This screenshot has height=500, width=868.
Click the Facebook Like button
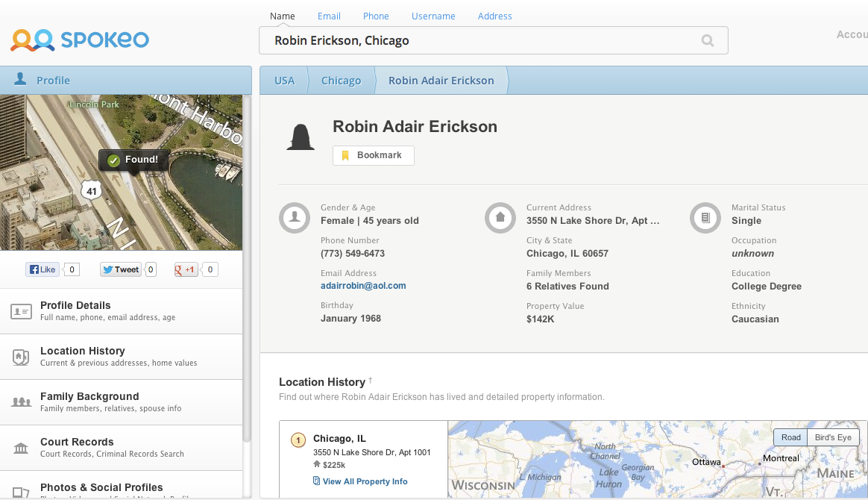pos(43,269)
